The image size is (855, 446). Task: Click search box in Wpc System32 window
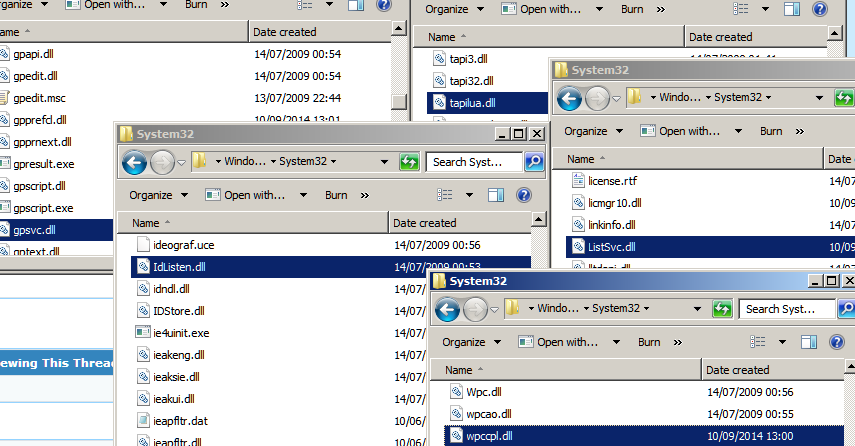(787, 309)
